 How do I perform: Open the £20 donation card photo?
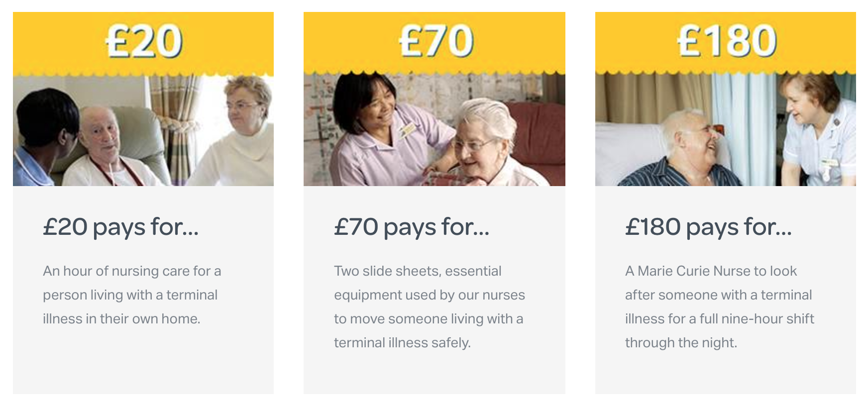pos(143,130)
